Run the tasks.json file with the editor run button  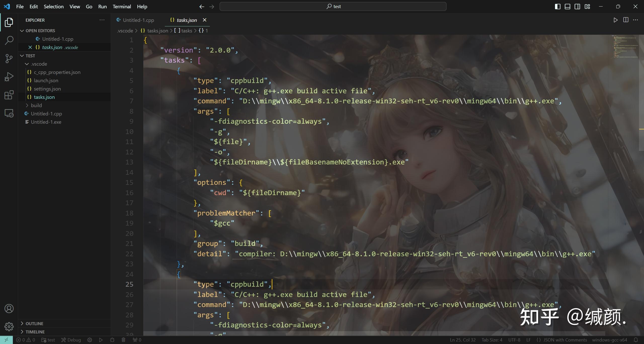pyautogui.click(x=615, y=20)
